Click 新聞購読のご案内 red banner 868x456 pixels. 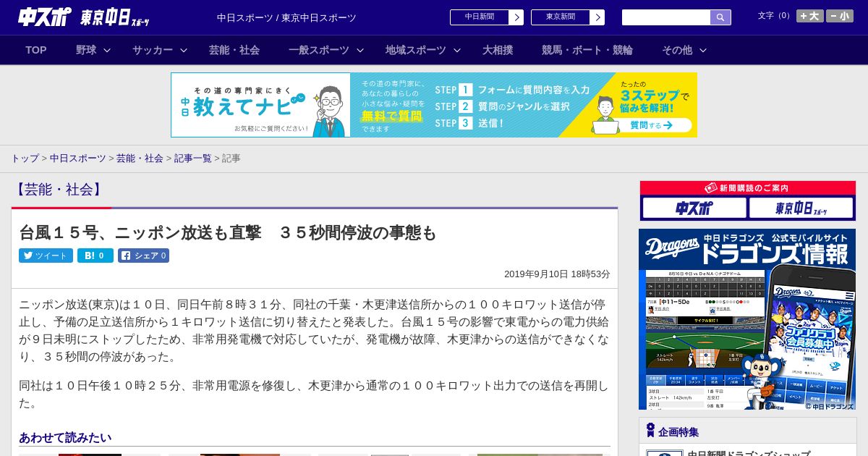748,188
